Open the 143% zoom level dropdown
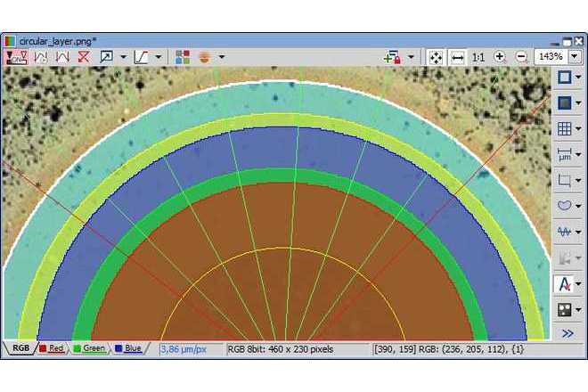This screenshot has width=588, height=392. (575, 56)
